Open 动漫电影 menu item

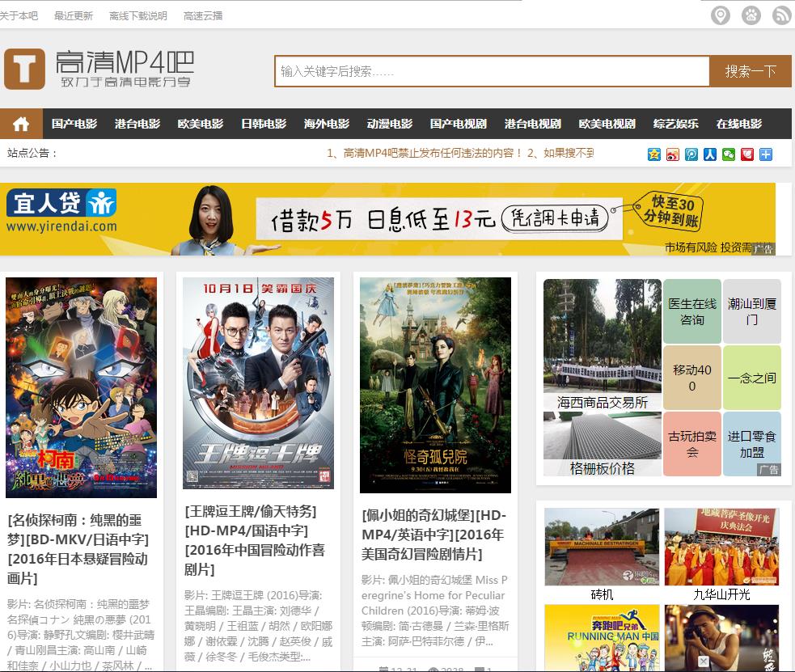pyautogui.click(x=389, y=124)
